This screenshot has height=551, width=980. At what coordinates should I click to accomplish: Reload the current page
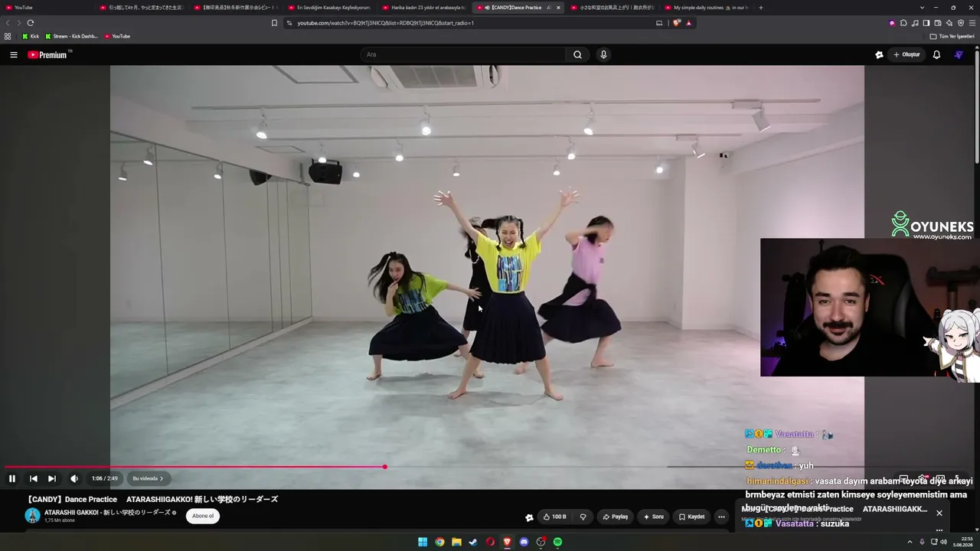(x=31, y=23)
